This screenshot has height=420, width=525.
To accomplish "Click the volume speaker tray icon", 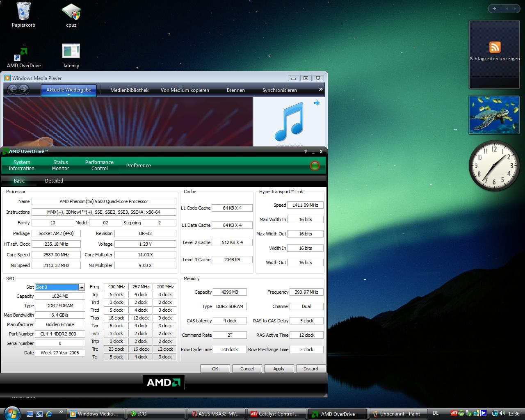I will point(502,413).
